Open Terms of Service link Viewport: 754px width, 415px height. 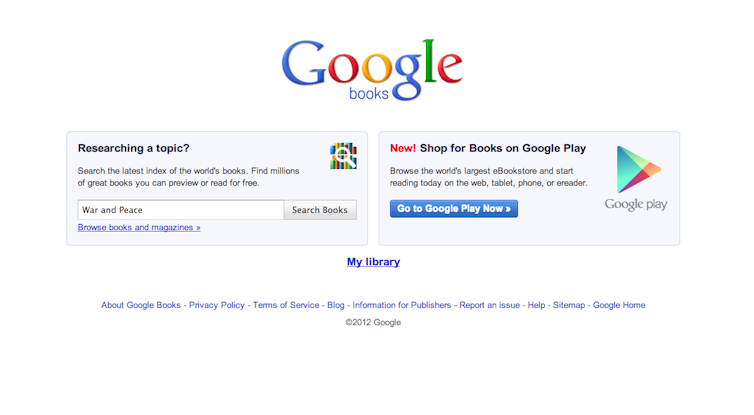tap(286, 305)
